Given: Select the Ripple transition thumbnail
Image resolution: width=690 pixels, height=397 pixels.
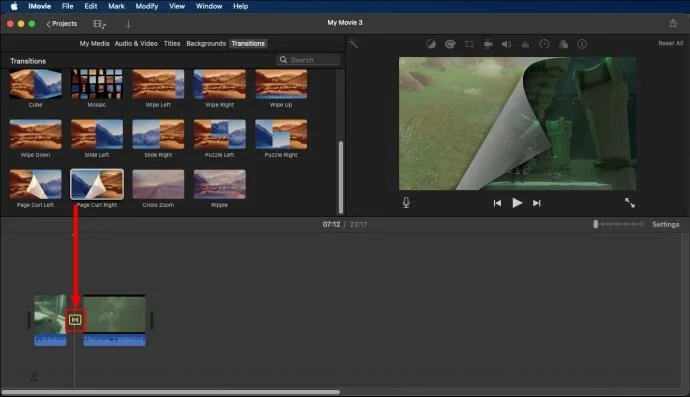Looking at the screenshot, I should coord(220,184).
